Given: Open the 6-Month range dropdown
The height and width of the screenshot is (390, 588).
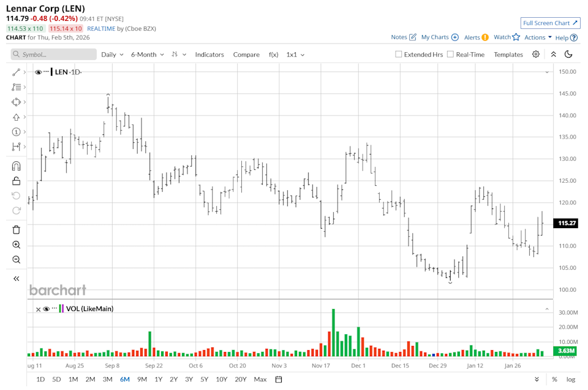Looking at the screenshot, I should pos(148,55).
